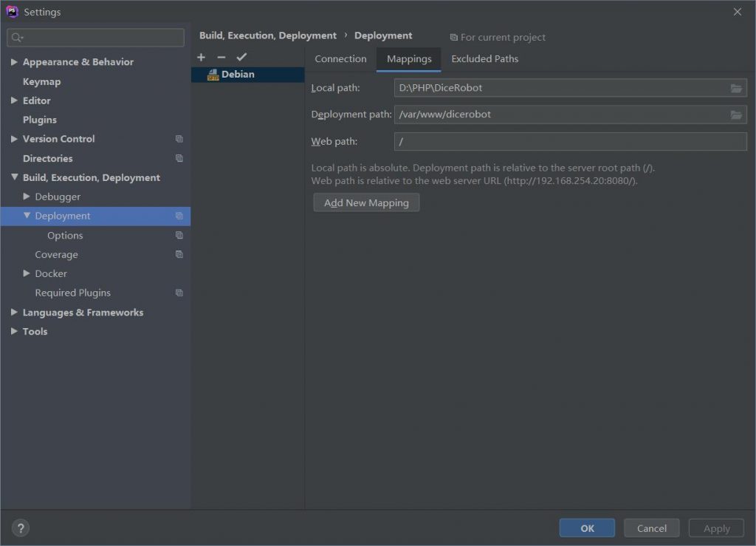
Task: Select Coverage settings item
Action: tap(56, 254)
